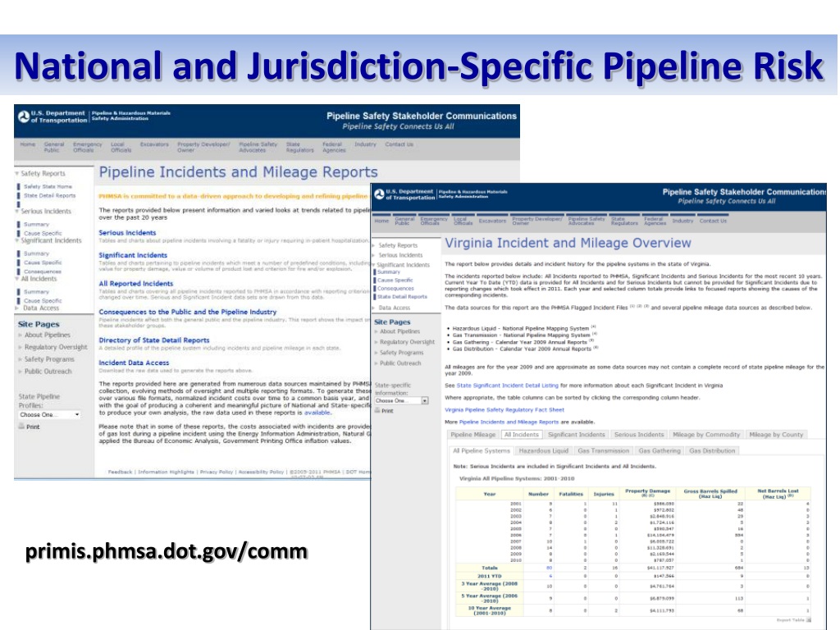Click Contact Us in the Virginia page nav bar
This screenshot has height=630, width=840.
point(713,221)
